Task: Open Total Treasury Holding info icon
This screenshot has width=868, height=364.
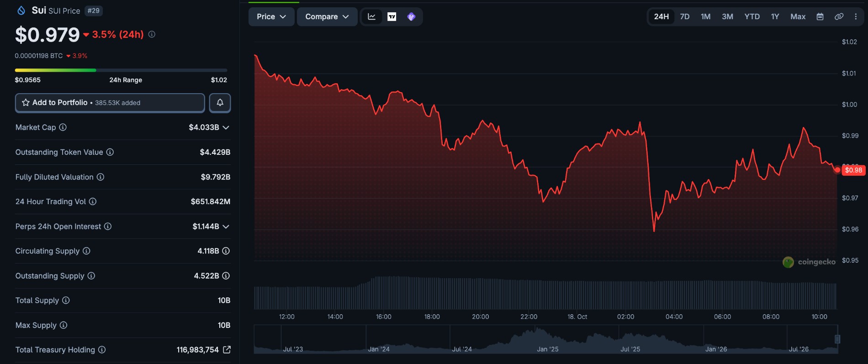Action: pyautogui.click(x=102, y=349)
